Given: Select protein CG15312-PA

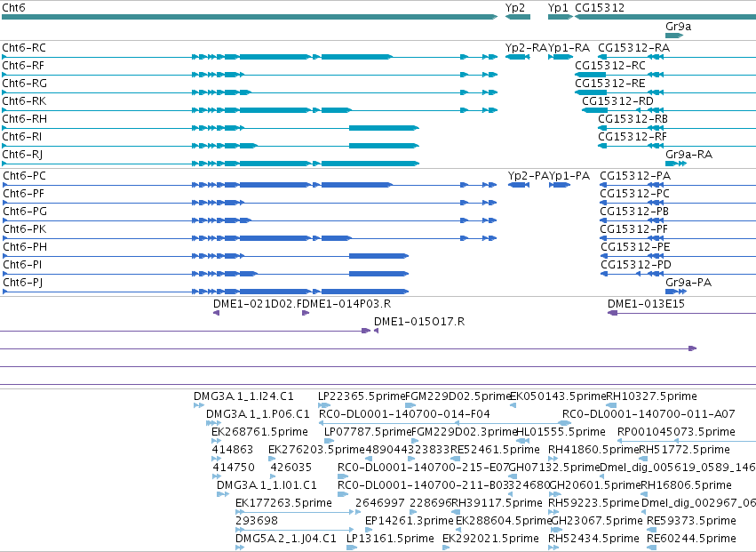Looking at the screenshot, I should [635, 176].
